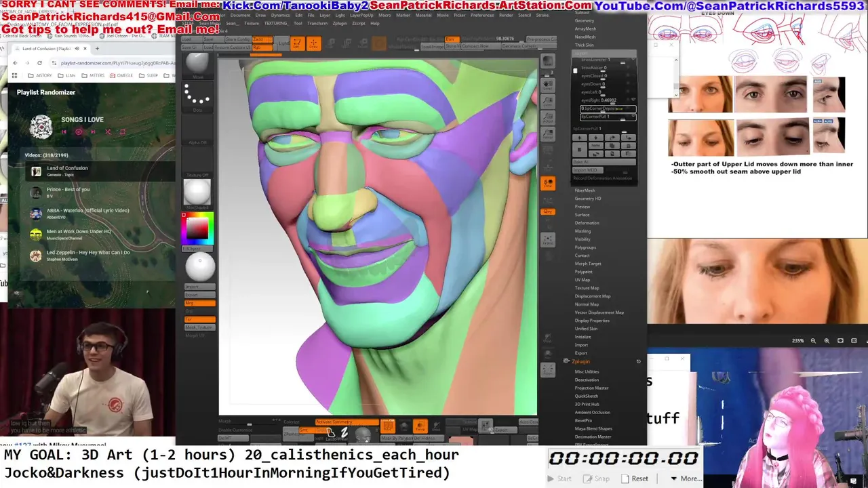Expand the Geometry HD subpalette

tap(588, 199)
